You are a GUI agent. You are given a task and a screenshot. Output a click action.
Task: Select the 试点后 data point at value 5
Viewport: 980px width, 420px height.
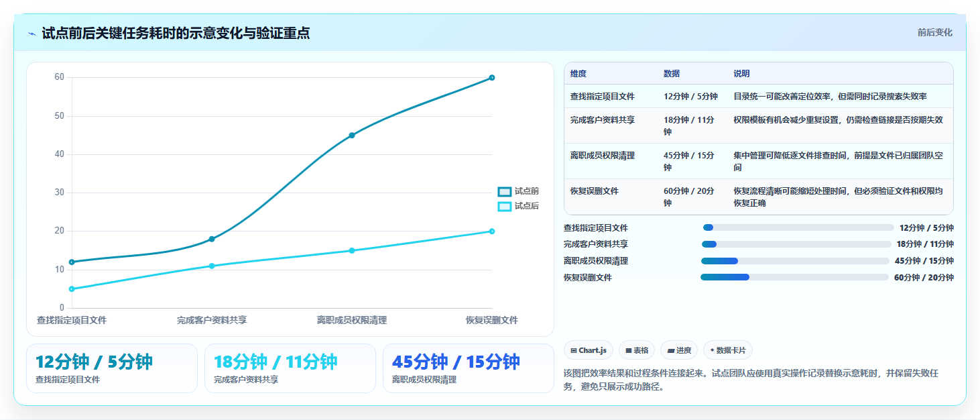coord(72,289)
